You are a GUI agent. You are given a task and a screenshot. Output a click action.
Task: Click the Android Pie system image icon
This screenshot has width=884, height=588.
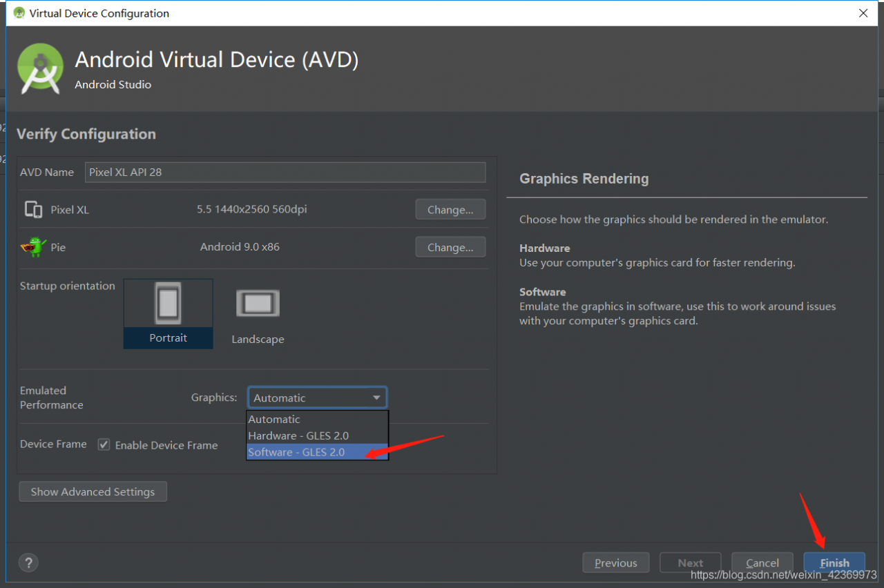pos(33,247)
